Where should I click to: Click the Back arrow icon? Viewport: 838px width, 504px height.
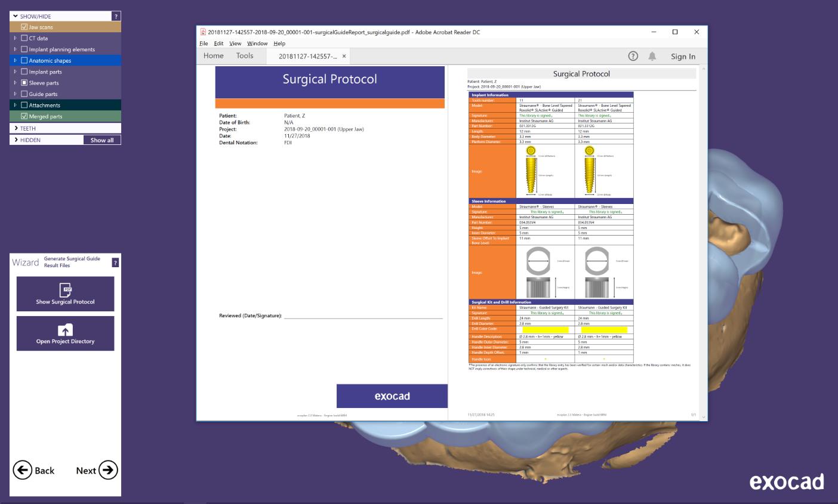click(x=22, y=470)
